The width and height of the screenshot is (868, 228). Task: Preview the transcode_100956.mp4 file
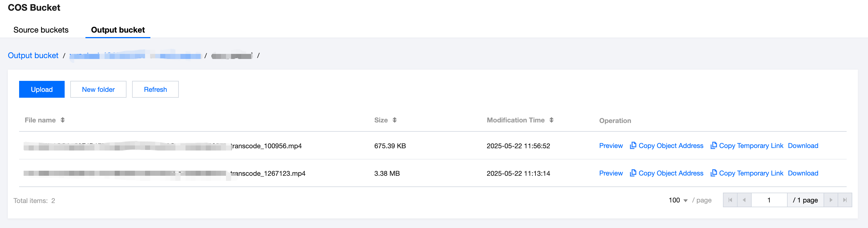[x=611, y=146]
